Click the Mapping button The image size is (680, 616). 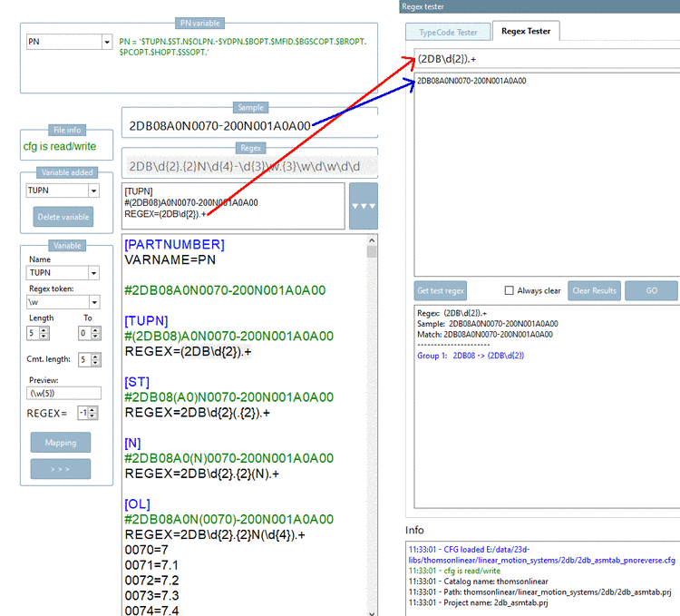tap(61, 443)
